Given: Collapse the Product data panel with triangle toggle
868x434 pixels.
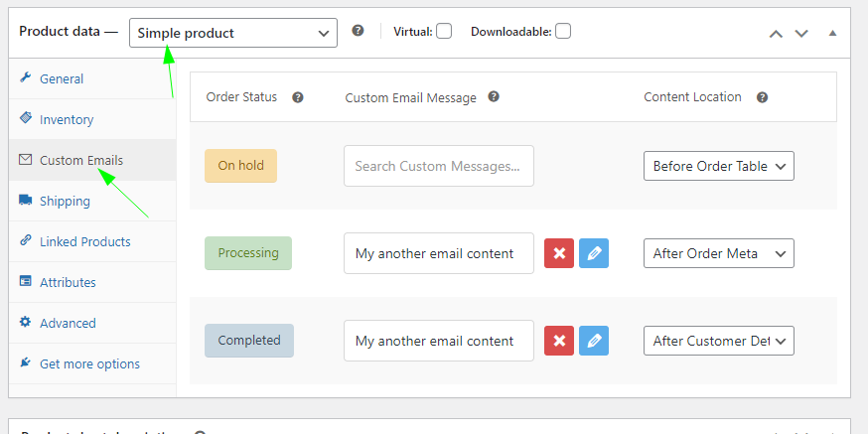Looking at the screenshot, I should point(833,33).
